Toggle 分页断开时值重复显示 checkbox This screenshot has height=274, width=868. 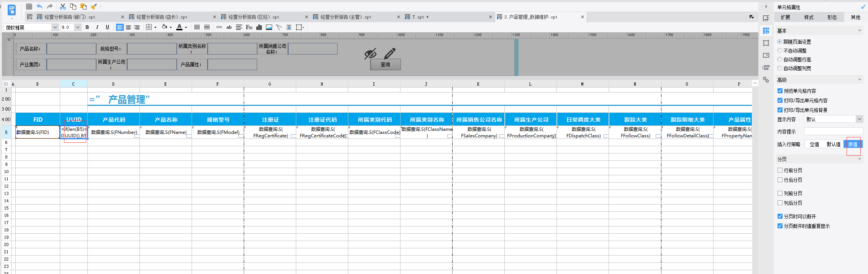780,226
